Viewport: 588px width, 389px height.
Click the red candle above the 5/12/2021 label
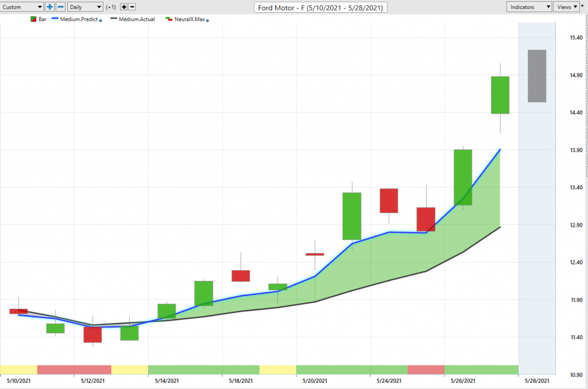click(x=92, y=334)
